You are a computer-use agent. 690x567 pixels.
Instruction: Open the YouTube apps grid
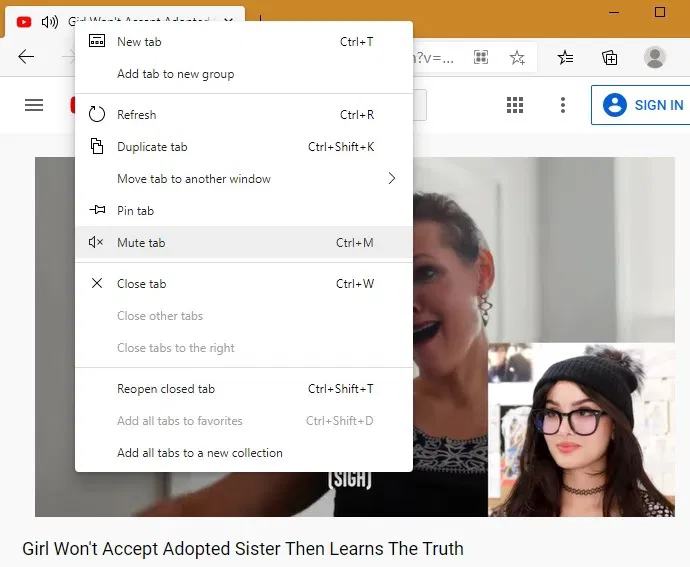click(x=516, y=105)
